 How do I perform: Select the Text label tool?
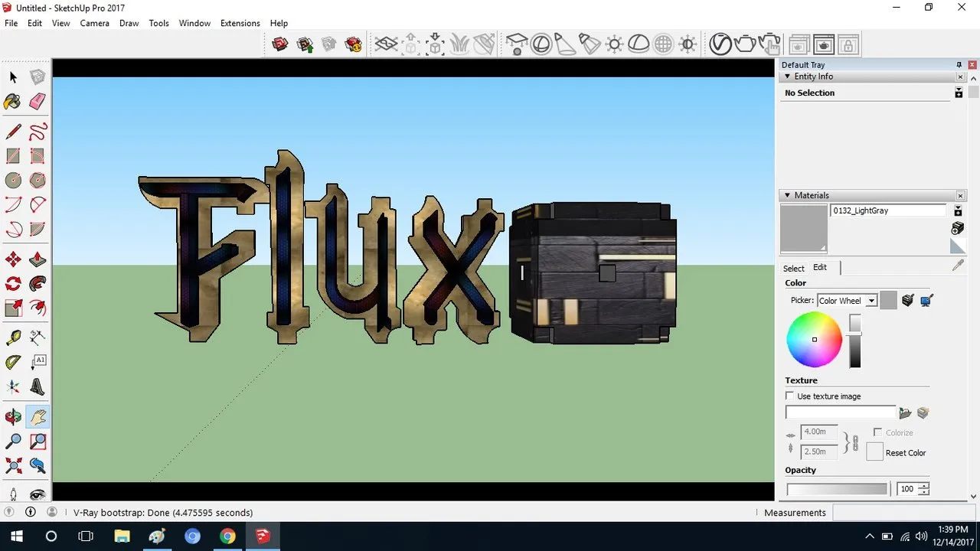click(38, 362)
